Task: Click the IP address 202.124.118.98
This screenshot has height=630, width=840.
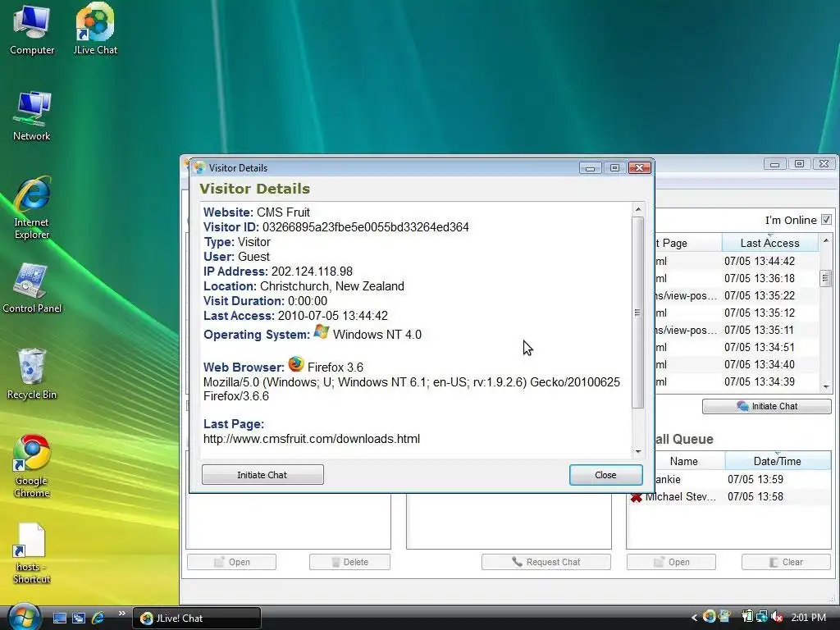Action: point(312,272)
